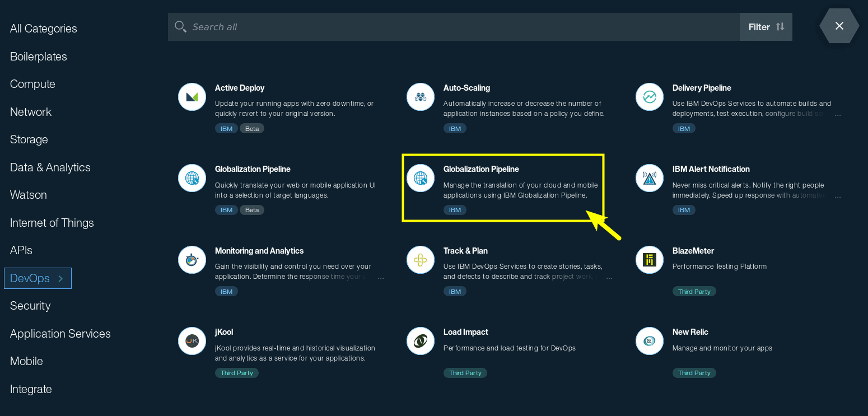The image size is (868, 416).
Task: Click the Beta Globalization Pipeline globe icon
Action: click(192, 178)
